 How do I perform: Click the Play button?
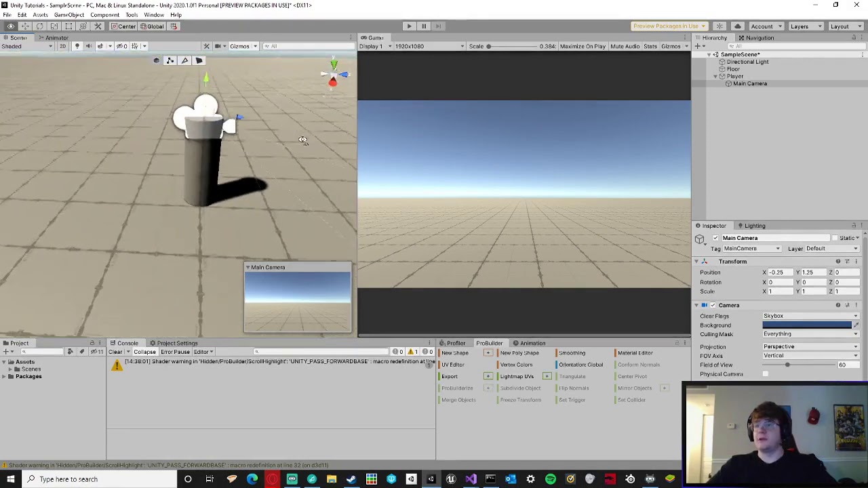click(x=409, y=26)
